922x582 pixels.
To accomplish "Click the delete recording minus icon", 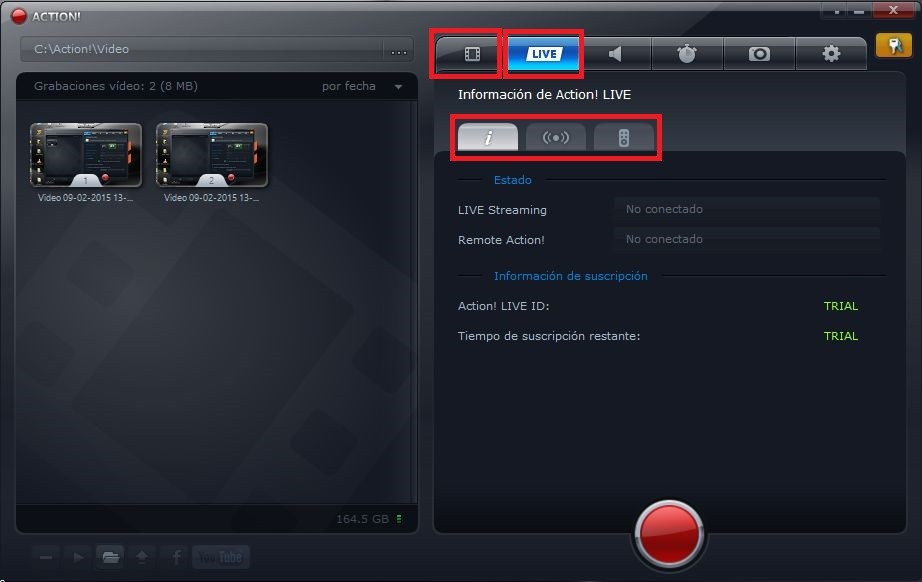I will (46, 557).
